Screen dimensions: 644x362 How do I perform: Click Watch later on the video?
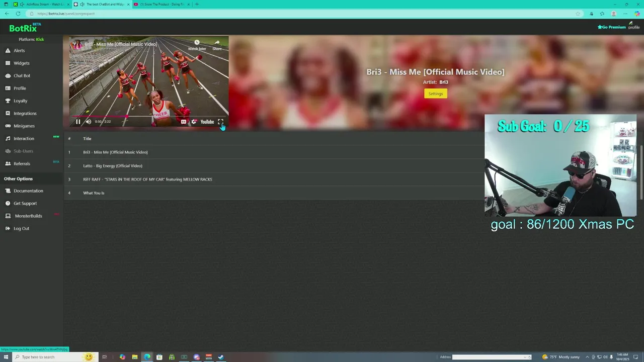[x=197, y=45]
